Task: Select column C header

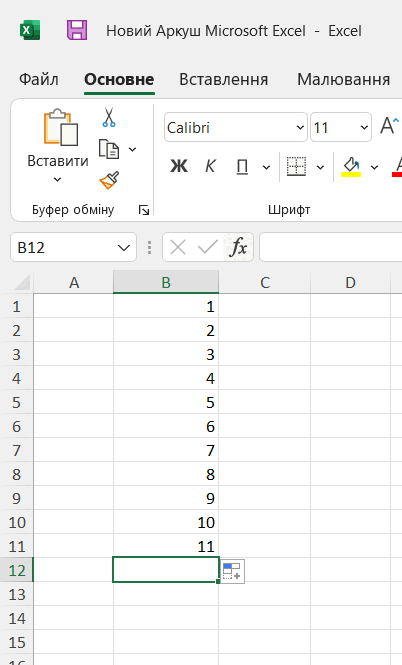Action: (265, 282)
